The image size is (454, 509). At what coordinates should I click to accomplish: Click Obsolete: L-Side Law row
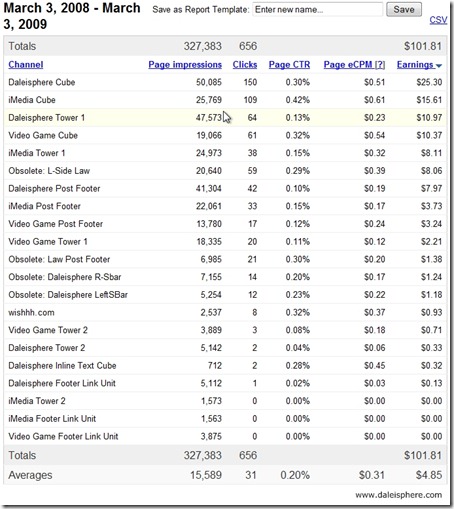click(x=225, y=171)
